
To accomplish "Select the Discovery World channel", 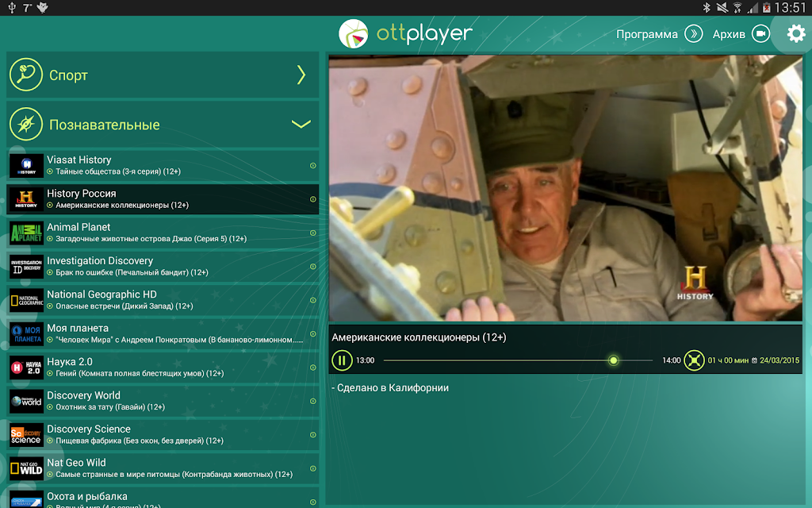I will 163,401.
